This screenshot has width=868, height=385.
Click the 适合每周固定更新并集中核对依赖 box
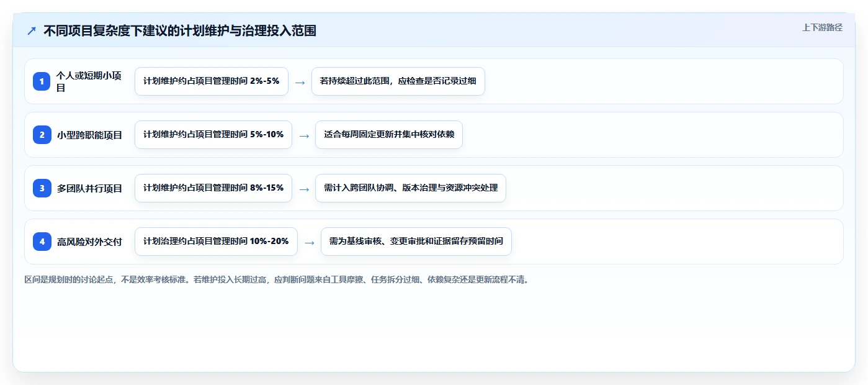(389, 135)
